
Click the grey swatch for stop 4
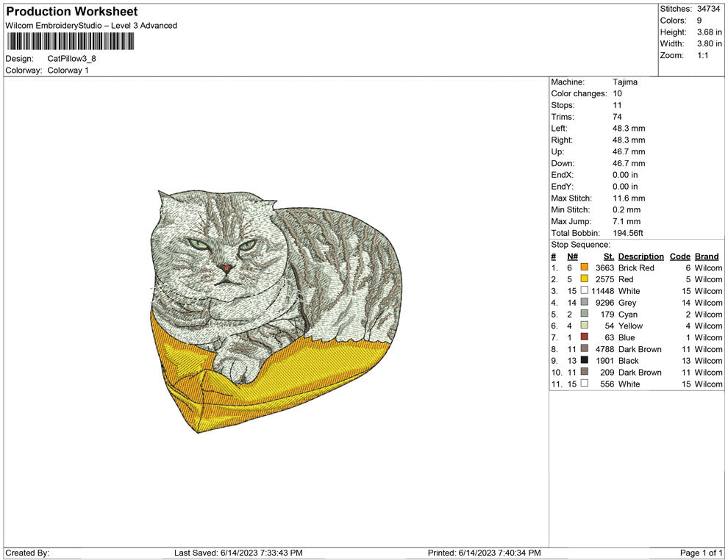coord(585,303)
